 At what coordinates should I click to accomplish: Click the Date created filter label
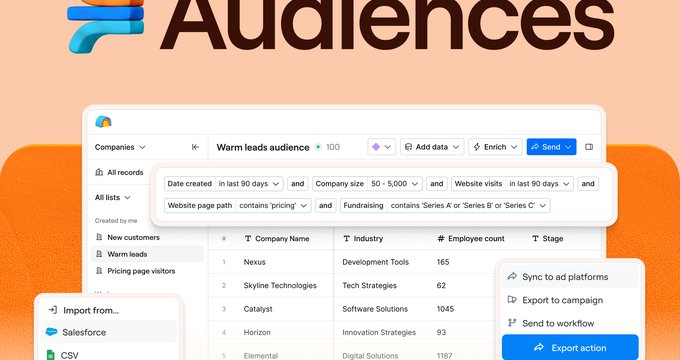190,183
